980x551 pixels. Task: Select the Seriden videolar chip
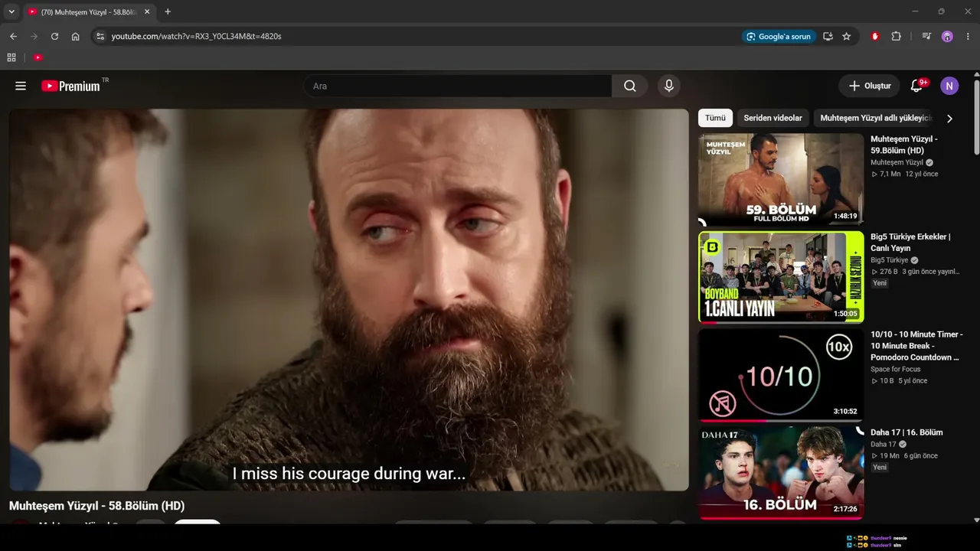tap(773, 118)
